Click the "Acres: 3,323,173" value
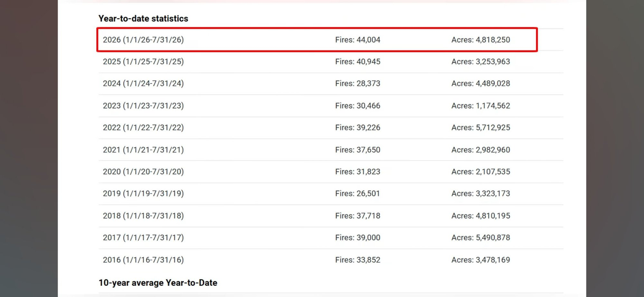This screenshot has height=297, width=644. (x=481, y=193)
